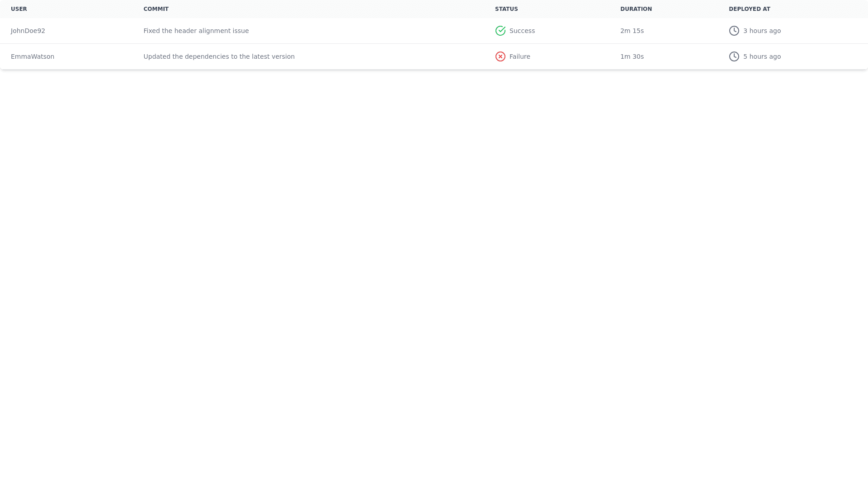Image resolution: width=868 pixels, height=488 pixels.
Task: Open the dependencies update commit
Action: pyautogui.click(x=219, y=56)
